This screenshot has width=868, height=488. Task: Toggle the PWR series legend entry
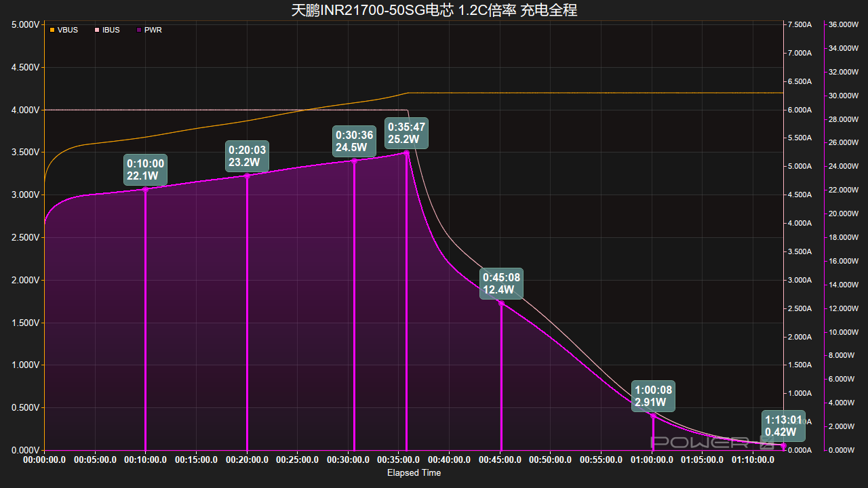coord(149,30)
